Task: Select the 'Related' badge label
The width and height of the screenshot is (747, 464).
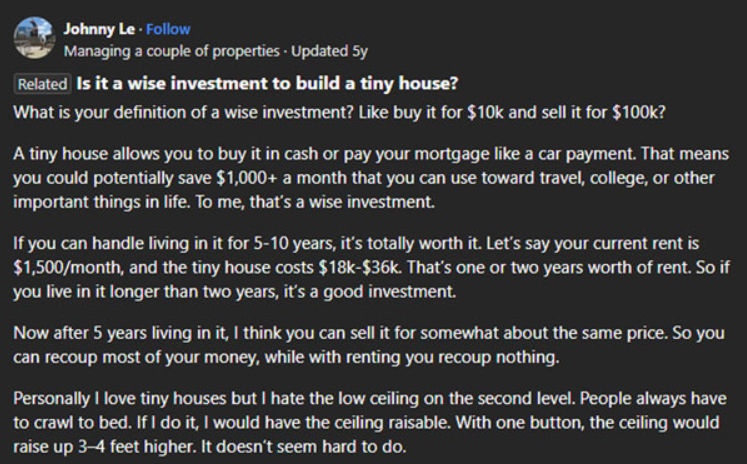Action: [42, 84]
